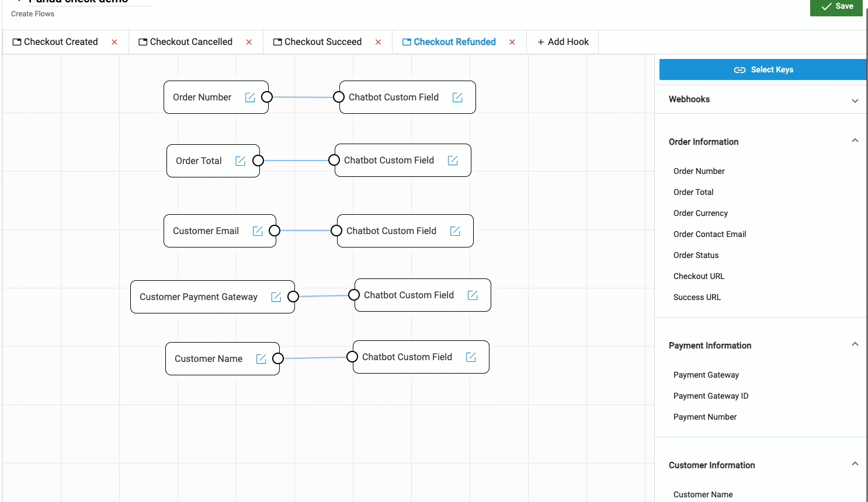Image resolution: width=868 pixels, height=502 pixels.
Task: Edit the Customer Payment Gateway node
Action: [x=276, y=297]
